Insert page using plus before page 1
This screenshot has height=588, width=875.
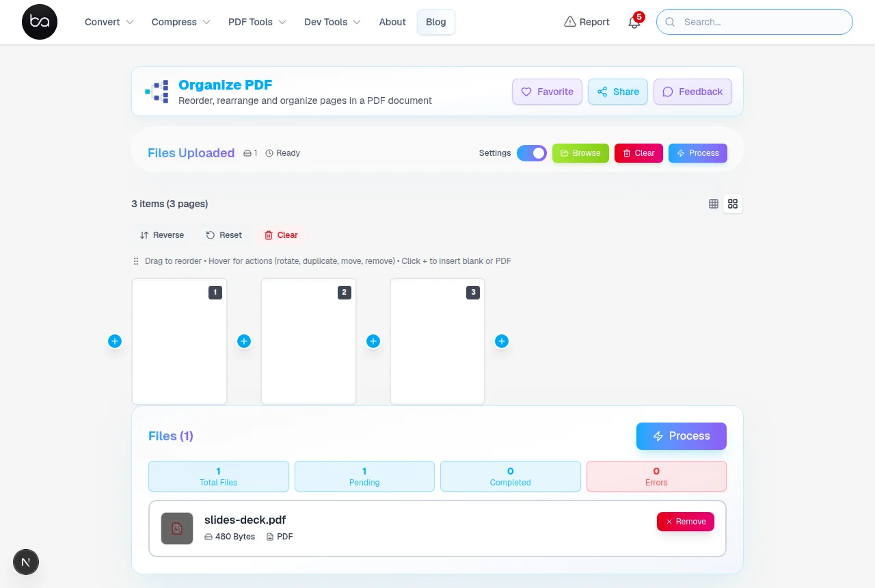pyautogui.click(x=115, y=341)
